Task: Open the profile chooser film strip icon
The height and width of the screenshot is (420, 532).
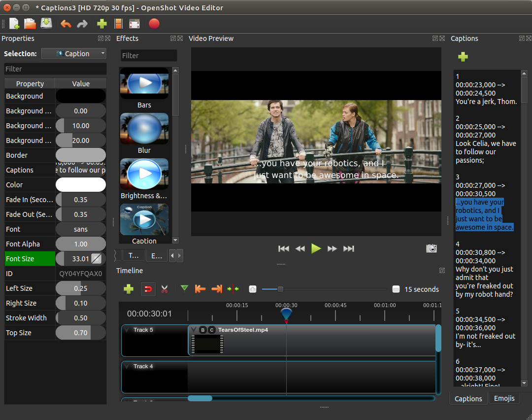Action: 118,24
